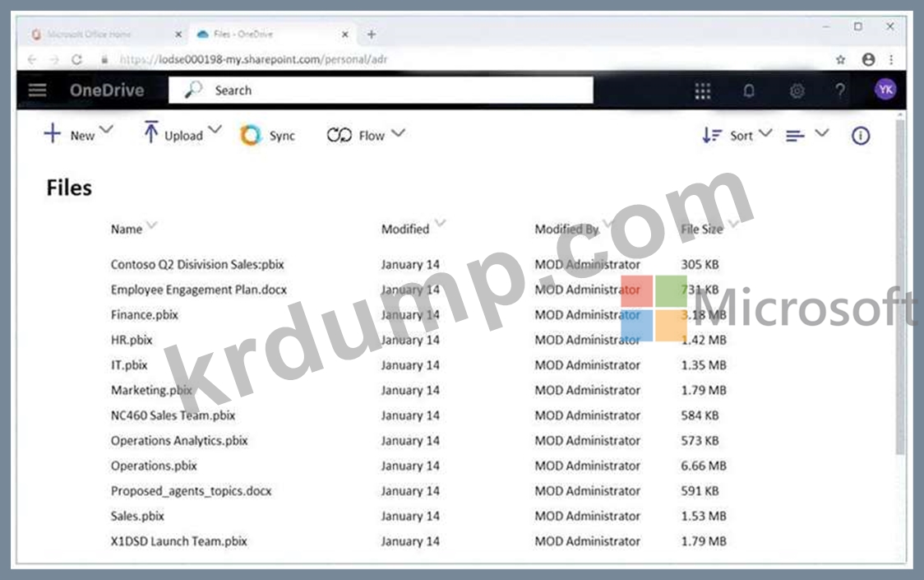924x580 pixels.
Task: Click the New plus icon
Action: tap(53, 133)
